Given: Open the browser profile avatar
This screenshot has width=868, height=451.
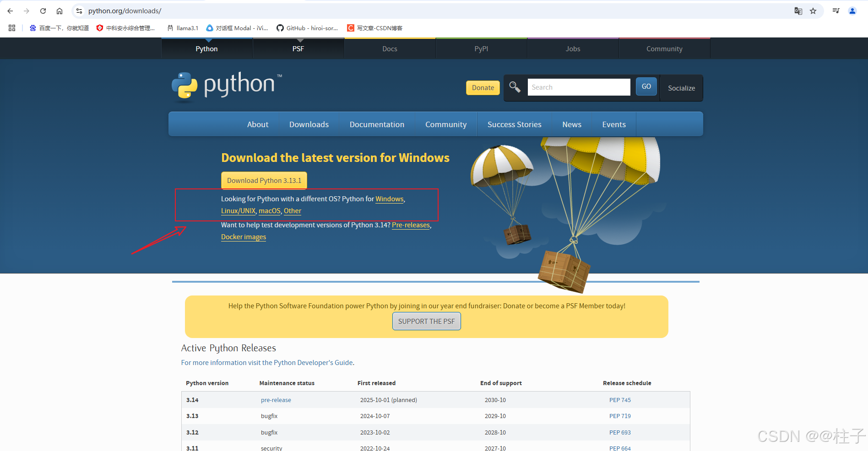Looking at the screenshot, I should click(852, 11).
